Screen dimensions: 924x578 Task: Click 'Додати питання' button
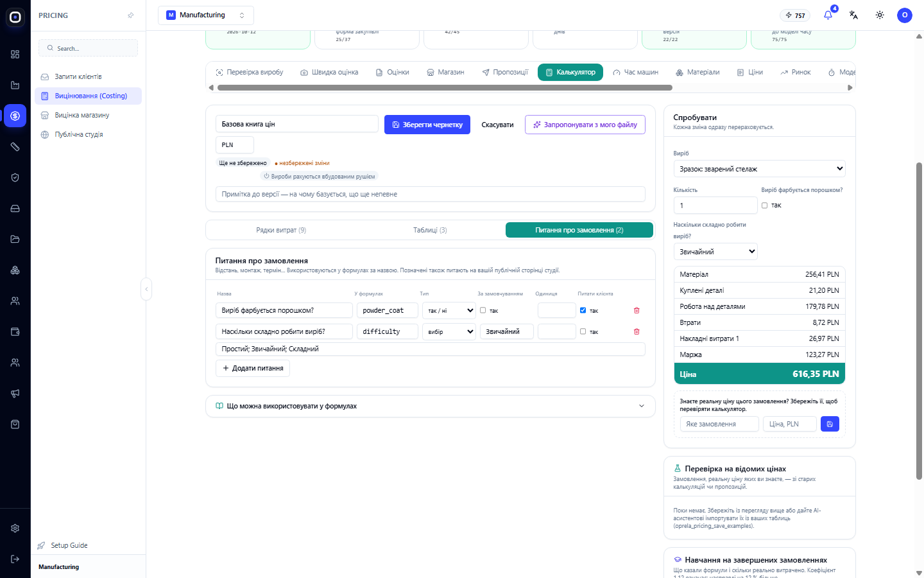tap(253, 368)
